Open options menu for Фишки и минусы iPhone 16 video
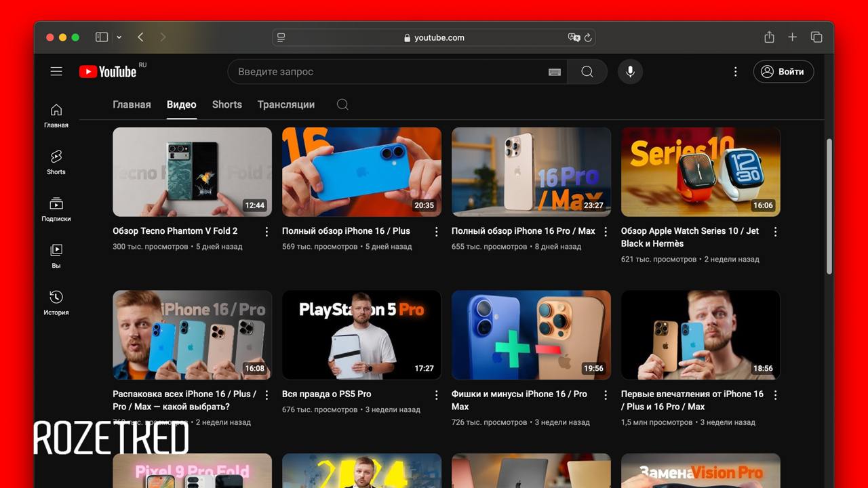This screenshot has width=868, height=488. point(606,394)
